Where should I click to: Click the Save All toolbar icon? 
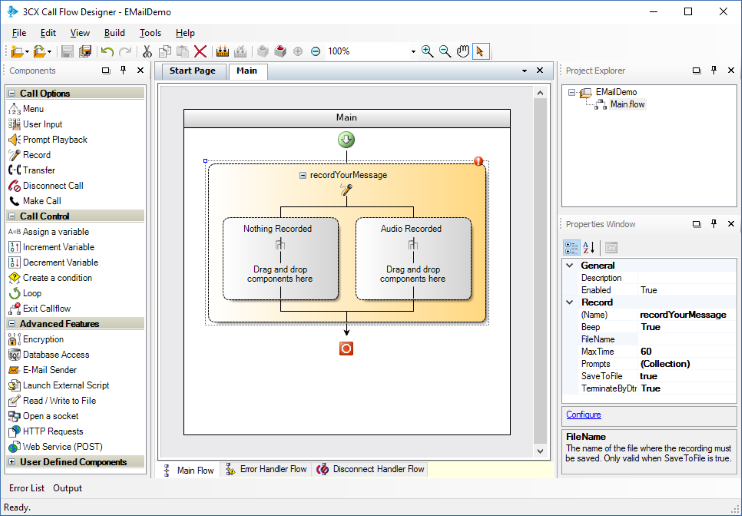85,51
